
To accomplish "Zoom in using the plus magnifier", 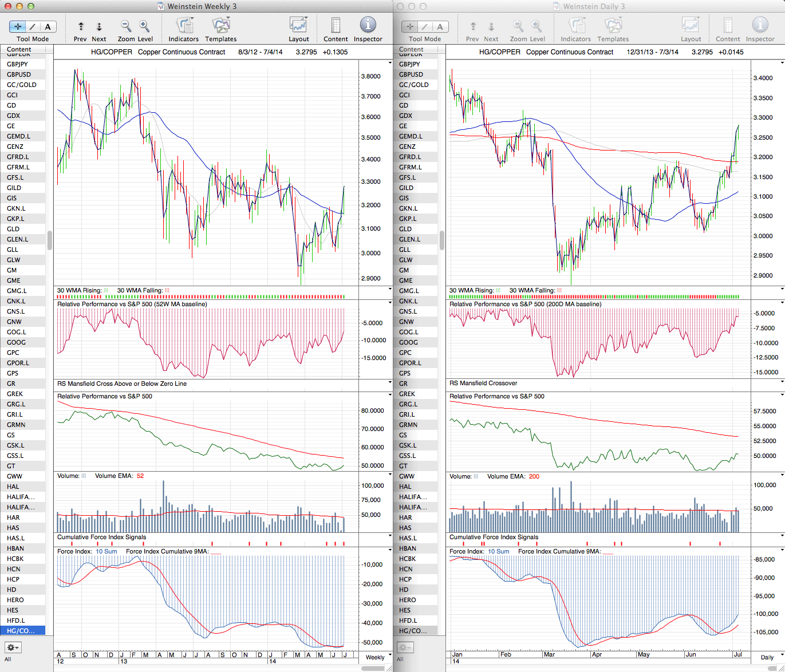I will pos(144,26).
